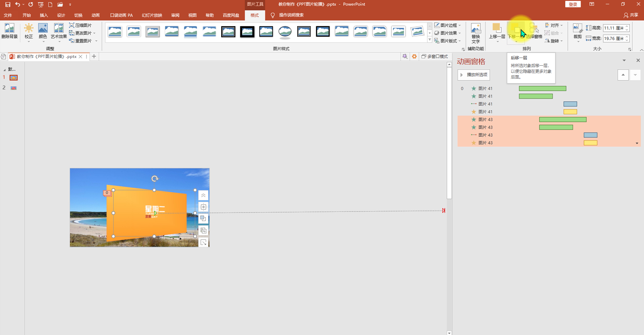Switch to the 动画 animations tab

[x=96, y=15]
